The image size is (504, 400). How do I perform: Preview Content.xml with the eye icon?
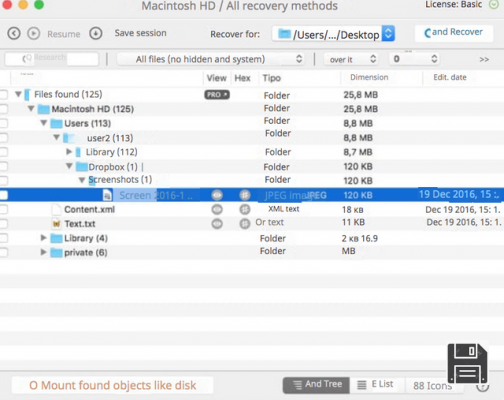pyautogui.click(x=217, y=209)
